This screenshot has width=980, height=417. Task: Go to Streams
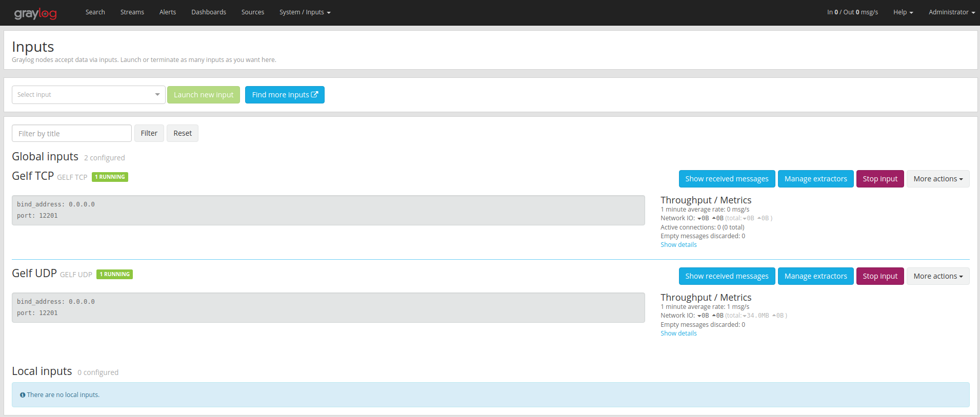(132, 12)
